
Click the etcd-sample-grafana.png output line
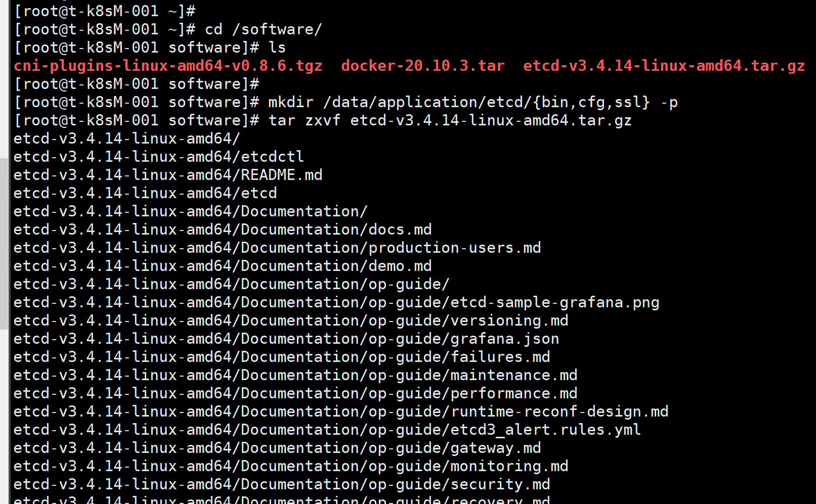[x=336, y=302]
